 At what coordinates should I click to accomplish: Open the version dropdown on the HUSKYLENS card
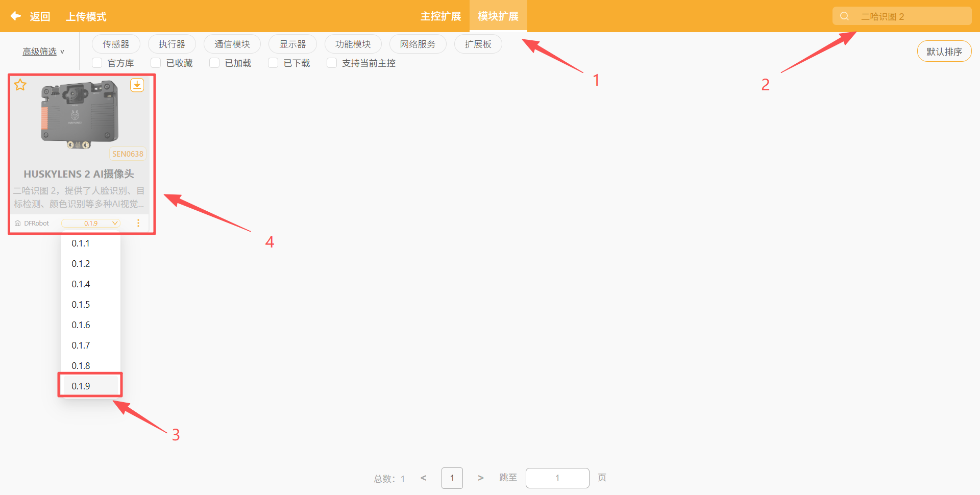click(x=90, y=222)
